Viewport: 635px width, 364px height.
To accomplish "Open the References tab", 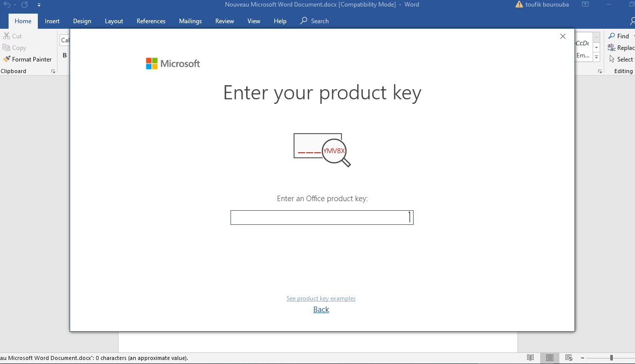I will point(151,21).
